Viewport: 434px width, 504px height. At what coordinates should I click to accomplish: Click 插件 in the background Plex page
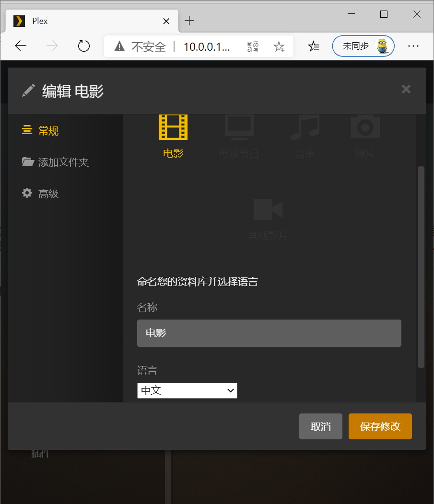click(x=41, y=454)
